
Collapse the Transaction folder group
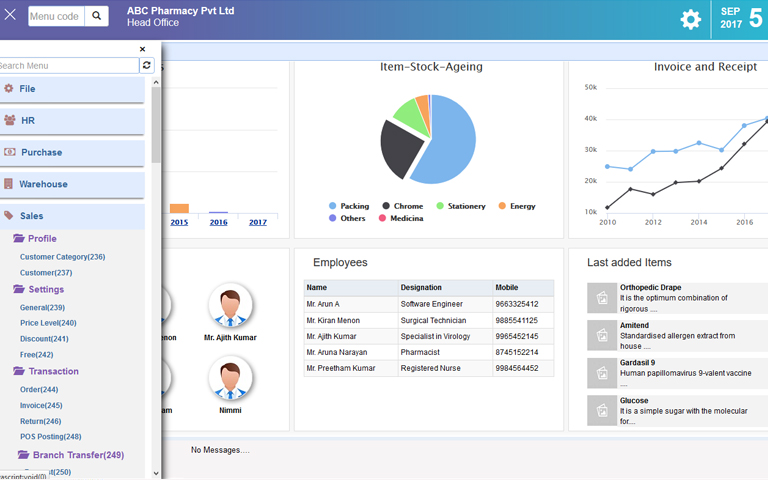[53, 371]
